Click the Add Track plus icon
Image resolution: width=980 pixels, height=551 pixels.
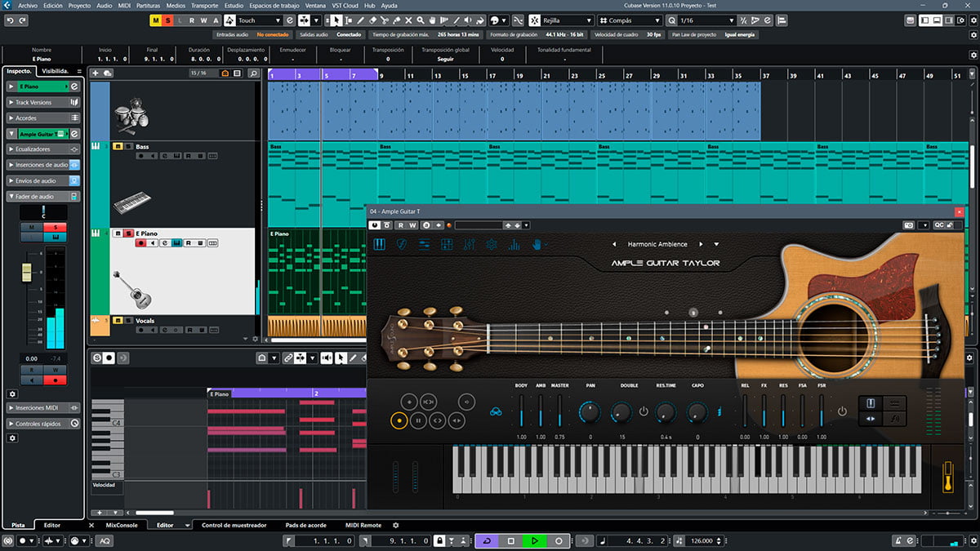point(96,73)
